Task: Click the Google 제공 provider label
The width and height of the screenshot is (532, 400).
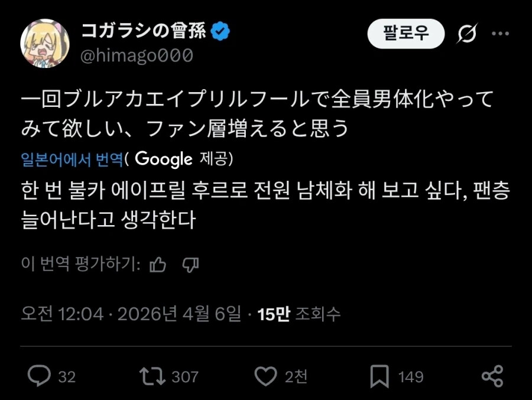Action: coord(183,158)
